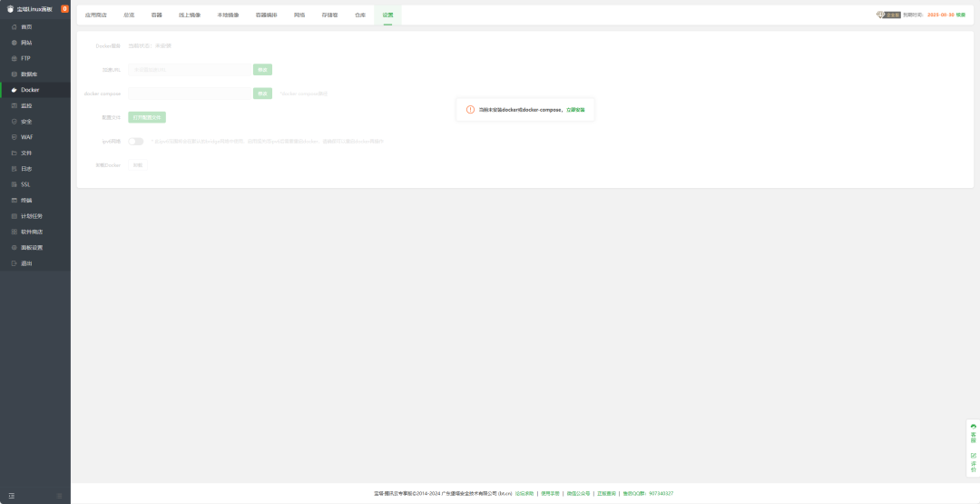The width and height of the screenshot is (980, 504).
Task: Switch to the 线上镜像 online images tab
Action: [190, 15]
